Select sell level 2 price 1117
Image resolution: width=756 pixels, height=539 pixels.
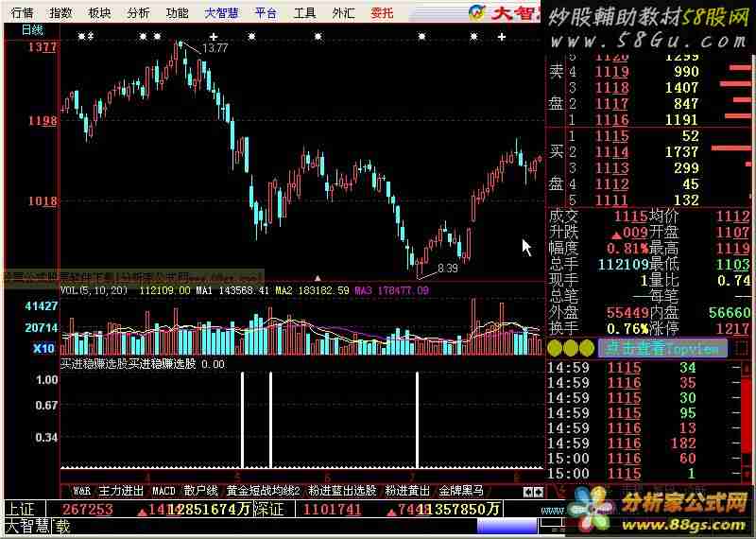[x=611, y=103]
